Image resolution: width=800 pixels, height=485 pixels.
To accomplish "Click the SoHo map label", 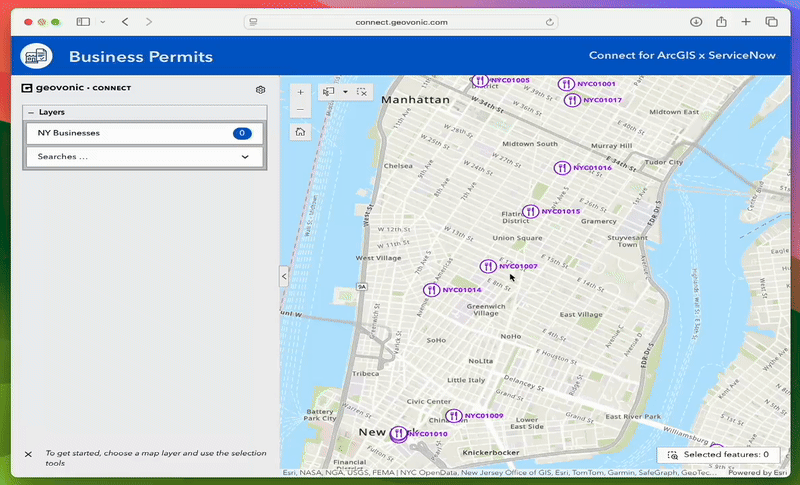I will 436,340.
